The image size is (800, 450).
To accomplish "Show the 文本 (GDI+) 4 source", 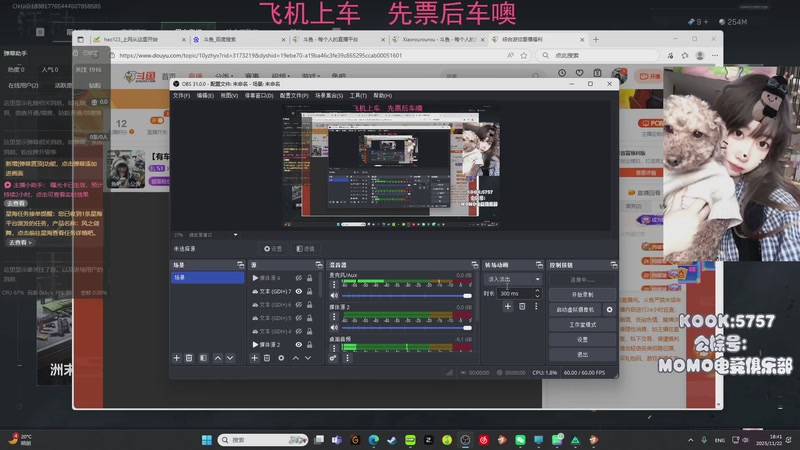I will [298, 331].
